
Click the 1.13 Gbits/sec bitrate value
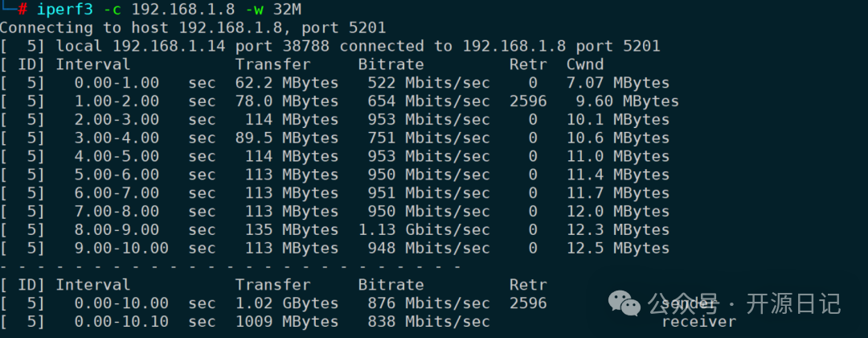point(428,230)
